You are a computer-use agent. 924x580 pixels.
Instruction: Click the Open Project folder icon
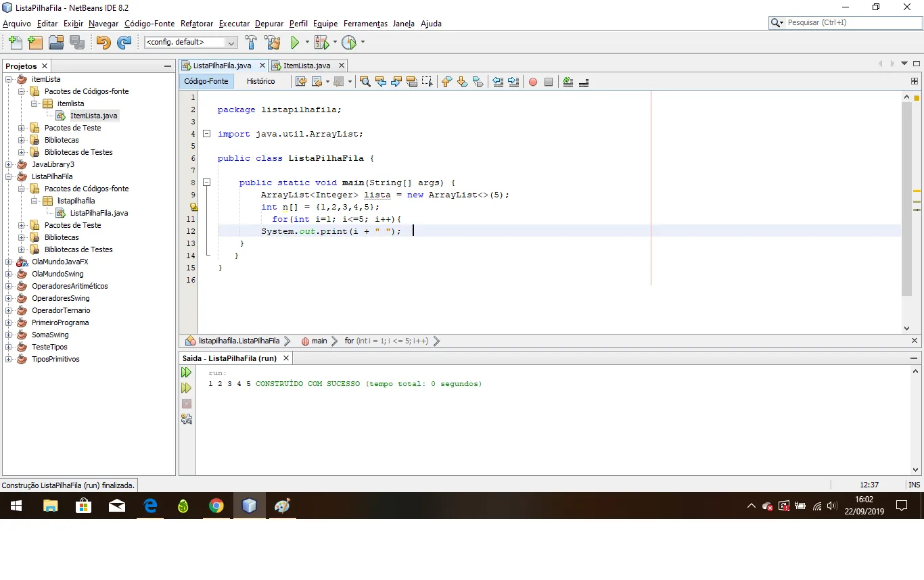56,43
